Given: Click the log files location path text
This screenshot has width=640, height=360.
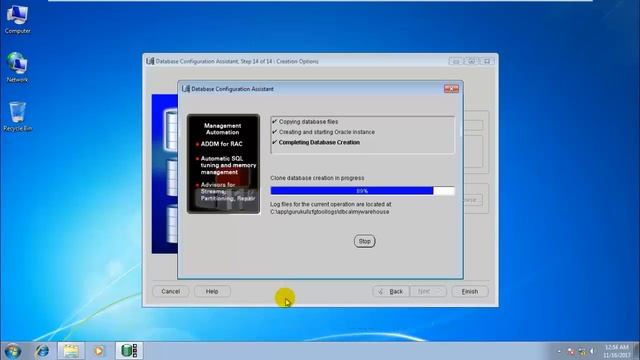Looking at the screenshot, I should point(330,212).
